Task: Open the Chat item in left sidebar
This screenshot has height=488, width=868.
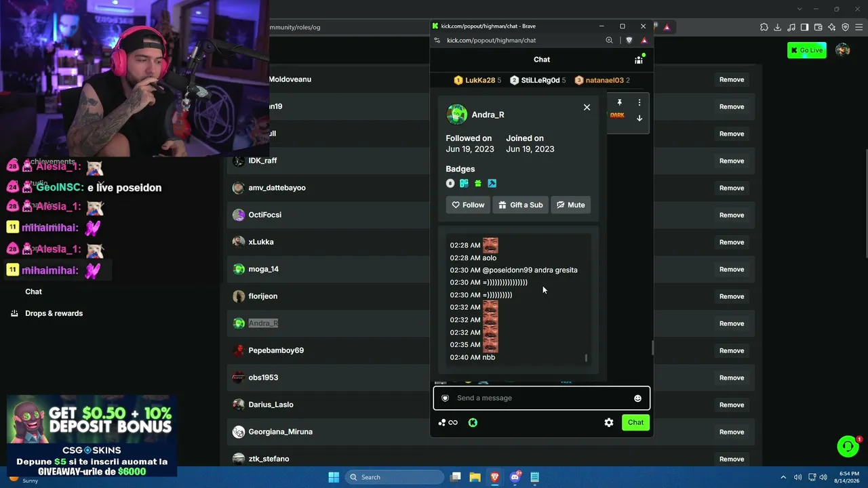Action: [33, 291]
